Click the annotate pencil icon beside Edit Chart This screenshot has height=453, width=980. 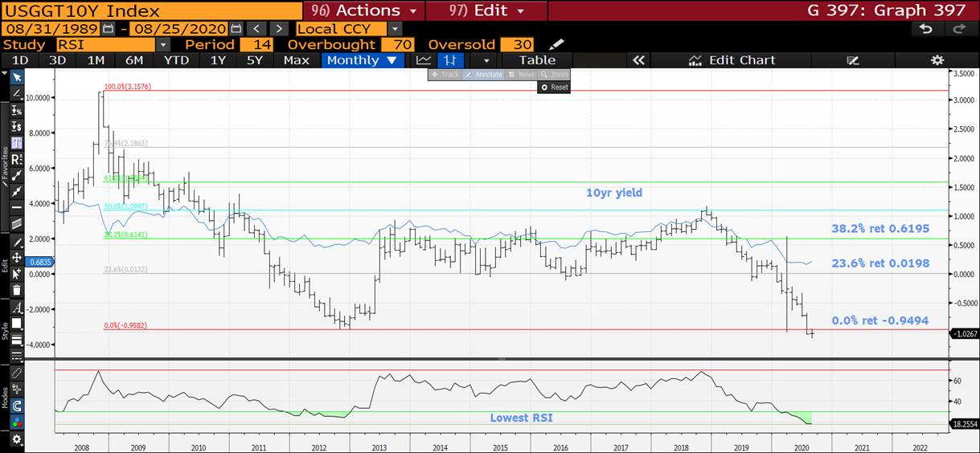pos(853,60)
